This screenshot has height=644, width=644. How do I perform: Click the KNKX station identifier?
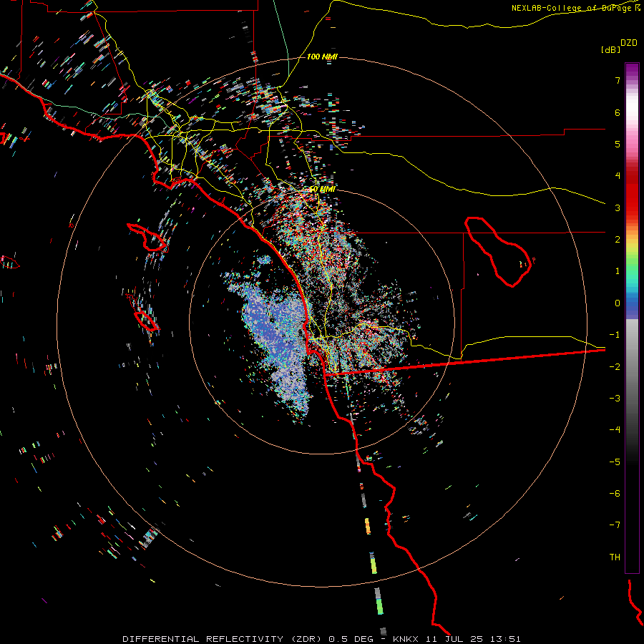pyautogui.click(x=406, y=639)
